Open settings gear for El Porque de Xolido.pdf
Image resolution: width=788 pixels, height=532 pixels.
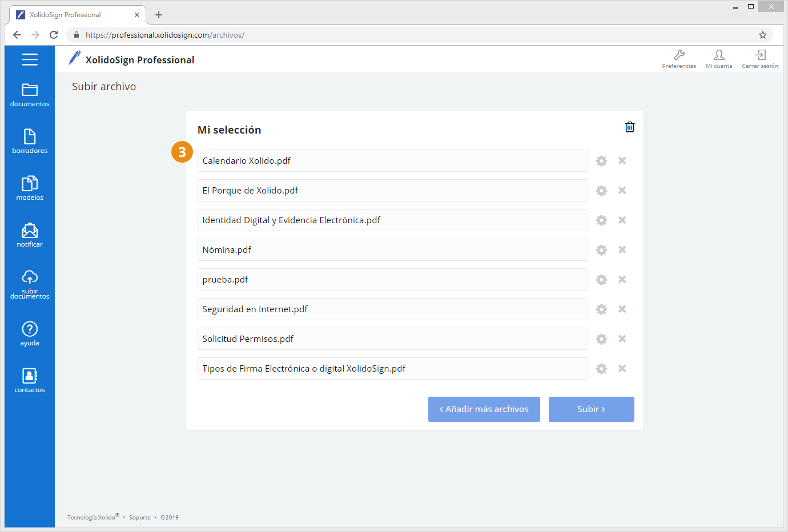pos(601,191)
